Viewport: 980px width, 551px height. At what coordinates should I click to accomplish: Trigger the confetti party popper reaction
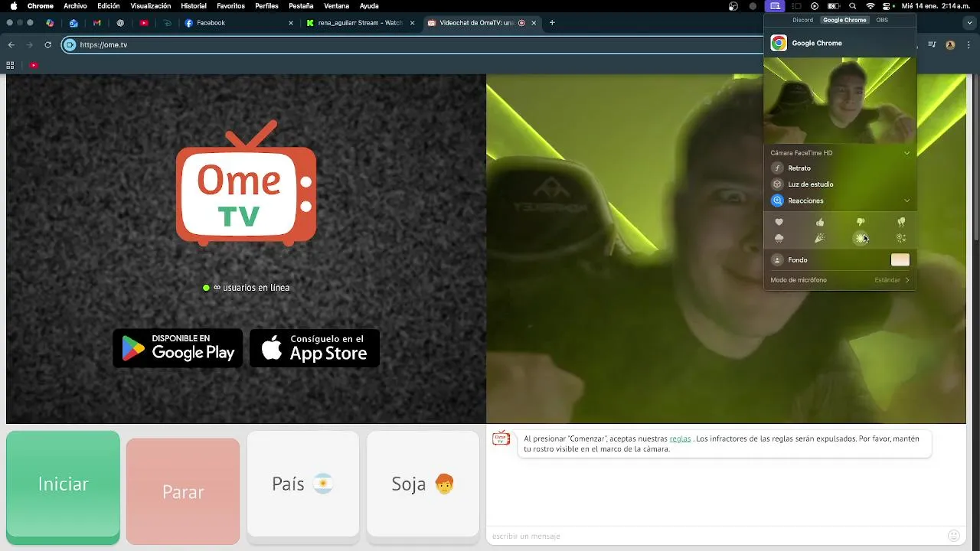(x=820, y=238)
